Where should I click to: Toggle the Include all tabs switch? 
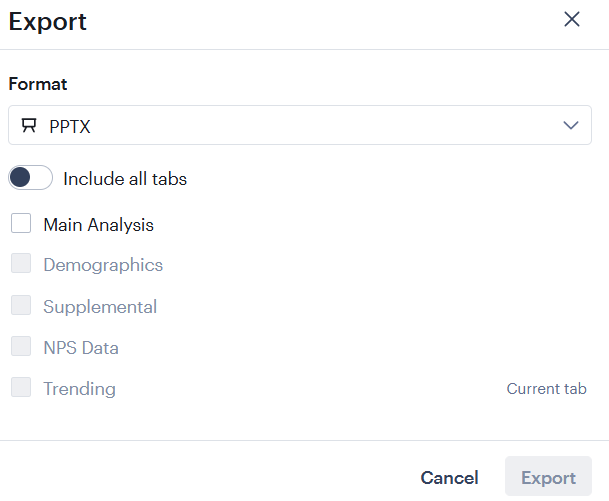(x=30, y=179)
